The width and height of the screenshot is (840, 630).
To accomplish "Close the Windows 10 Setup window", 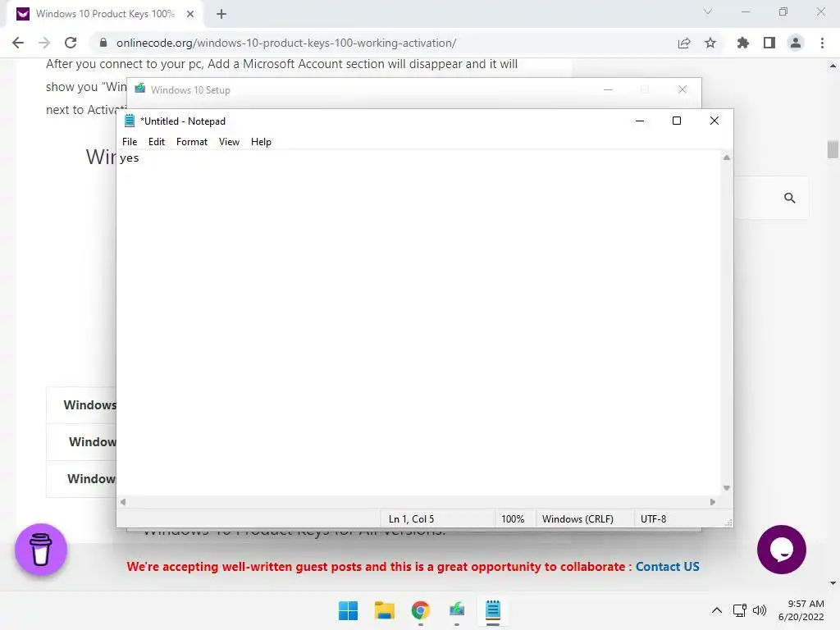I will 682,89.
